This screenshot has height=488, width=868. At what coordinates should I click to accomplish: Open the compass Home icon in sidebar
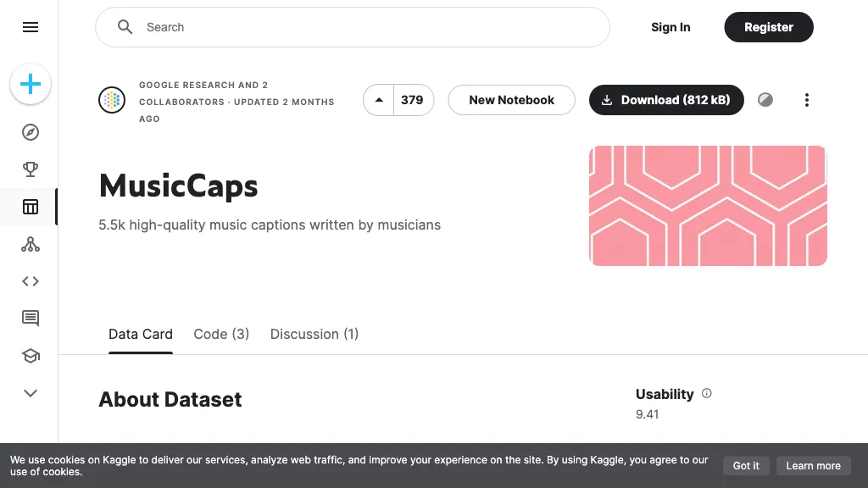click(x=31, y=132)
